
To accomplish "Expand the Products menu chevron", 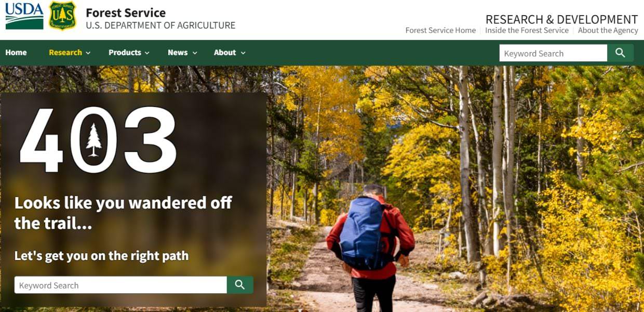I will coord(147,53).
